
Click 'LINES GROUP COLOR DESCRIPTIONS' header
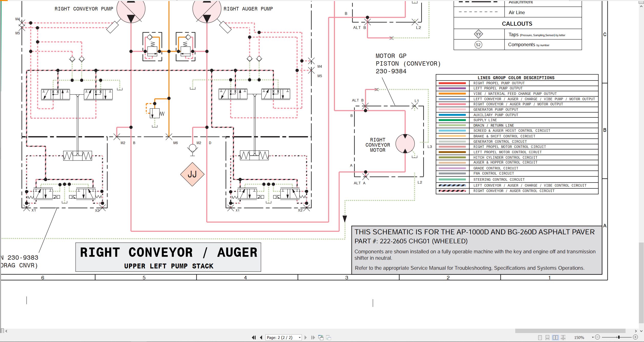[516, 78]
